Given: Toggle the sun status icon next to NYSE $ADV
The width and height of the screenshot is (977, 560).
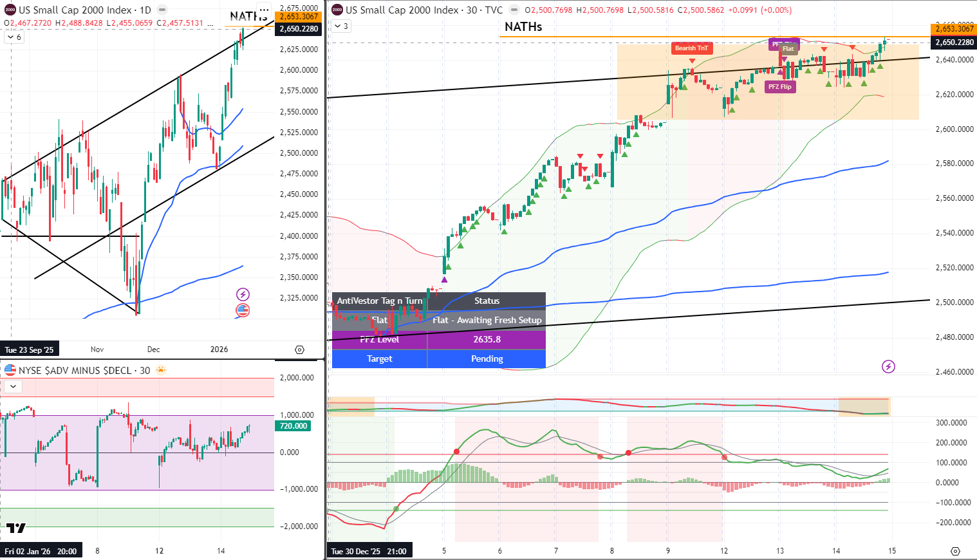Looking at the screenshot, I should point(161,370).
